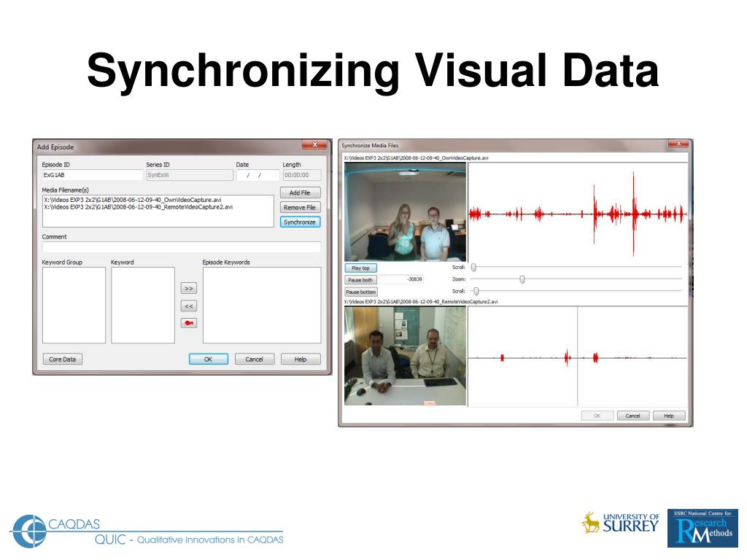Open Help in Add Episode dialog
The width and height of the screenshot is (747, 560).
[x=301, y=359]
